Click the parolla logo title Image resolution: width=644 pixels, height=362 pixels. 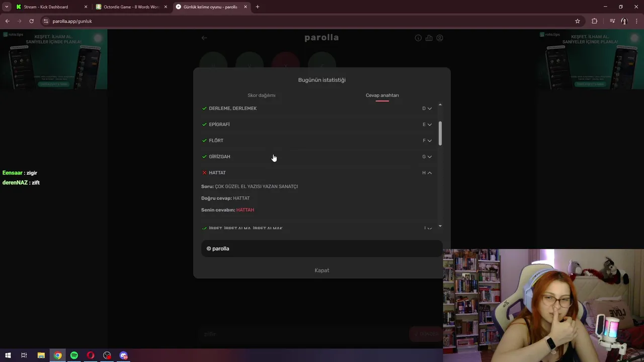pos(321,38)
